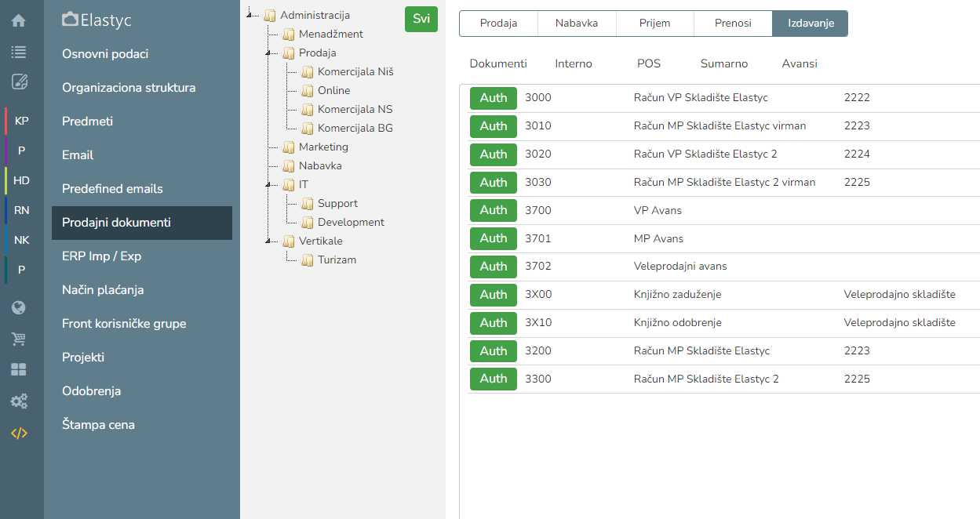The height and width of the screenshot is (519, 980).
Task: Open the dashboard grid icon
Action: [19, 369]
